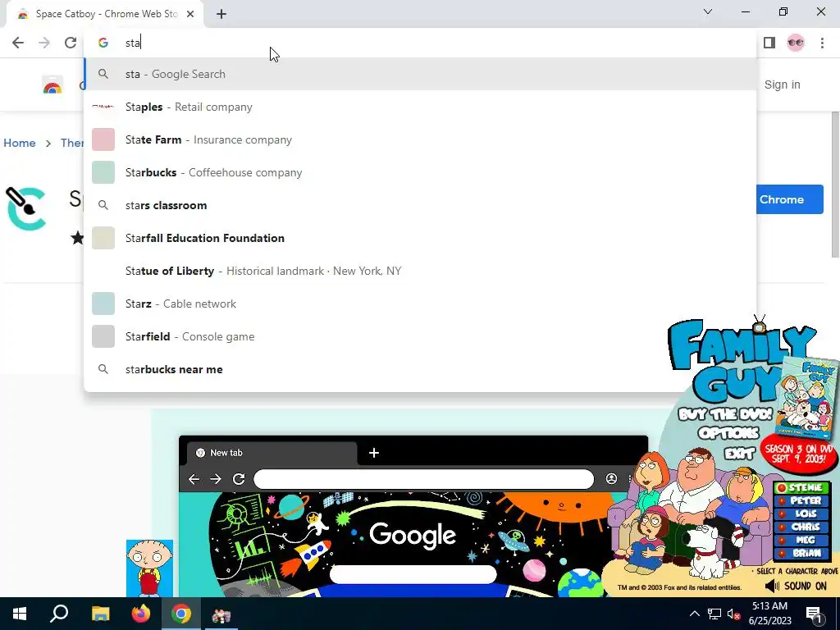
Task: Open a new tab with the plus icon
Action: [x=221, y=14]
